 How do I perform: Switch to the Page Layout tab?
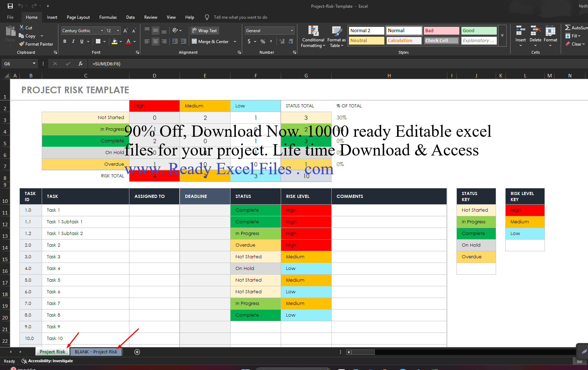[78, 17]
